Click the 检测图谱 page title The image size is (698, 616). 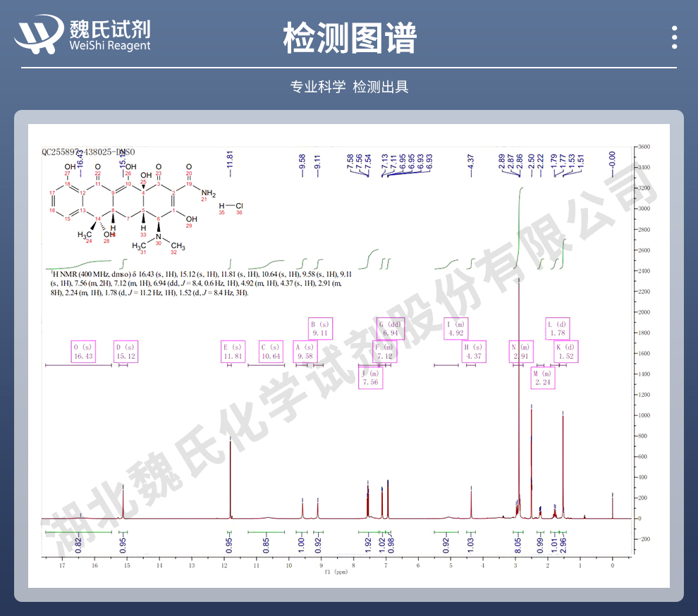click(349, 37)
